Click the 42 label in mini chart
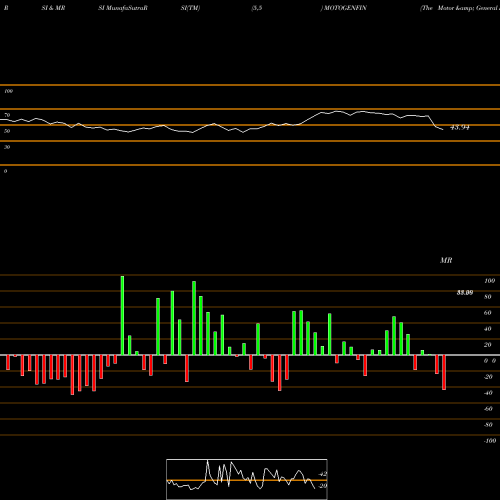The height and width of the screenshot is (500, 500). 323,474
